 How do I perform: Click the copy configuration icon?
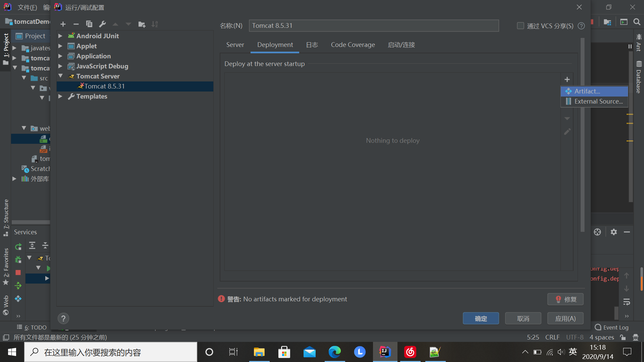coord(89,24)
